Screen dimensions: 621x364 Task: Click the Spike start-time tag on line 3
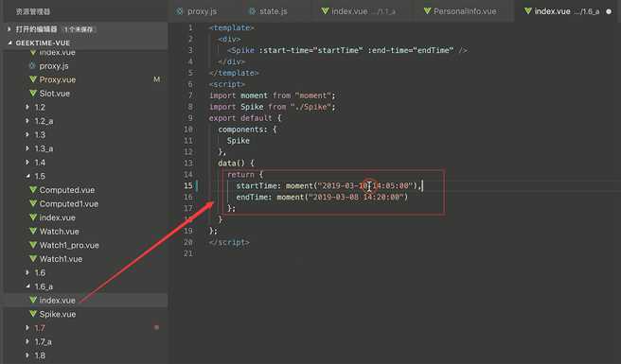(x=346, y=50)
